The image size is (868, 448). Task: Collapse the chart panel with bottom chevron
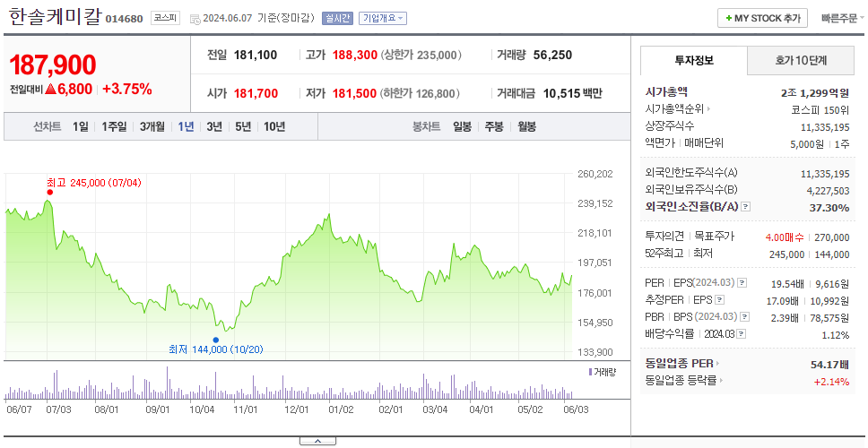pos(317,441)
